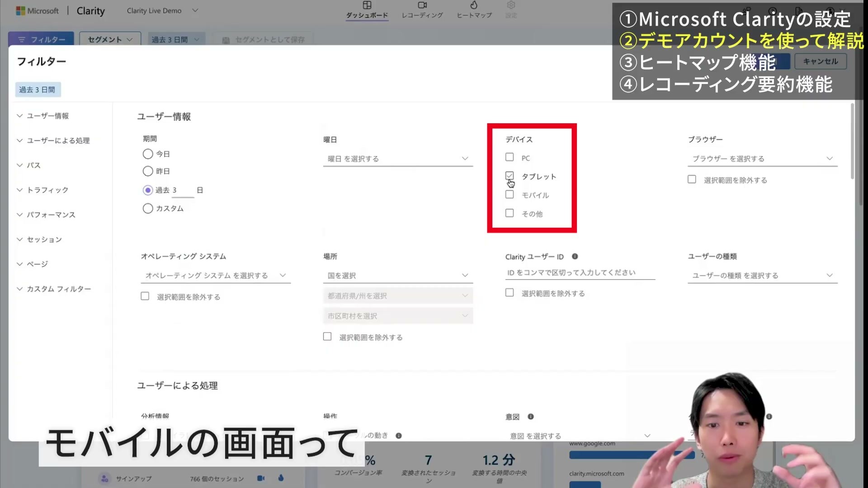Switch to the レコーディング tab
868x488 pixels.
pyautogui.click(x=422, y=10)
